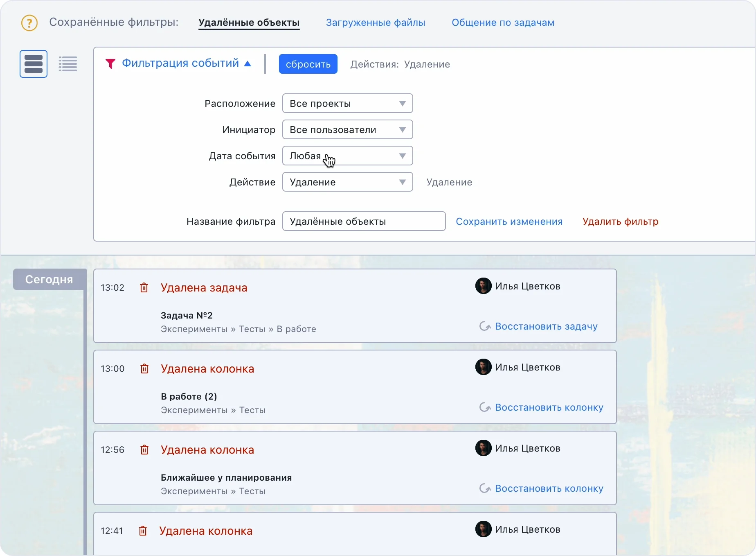The width and height of the screenshot is (756, 556).
Task: Restore the Ближайшее у планирования column
Action: [x=549, y=488]
